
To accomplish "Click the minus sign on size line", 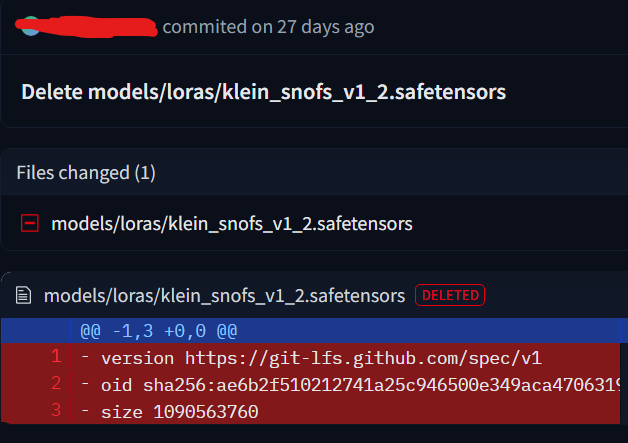I will point(85,411).
